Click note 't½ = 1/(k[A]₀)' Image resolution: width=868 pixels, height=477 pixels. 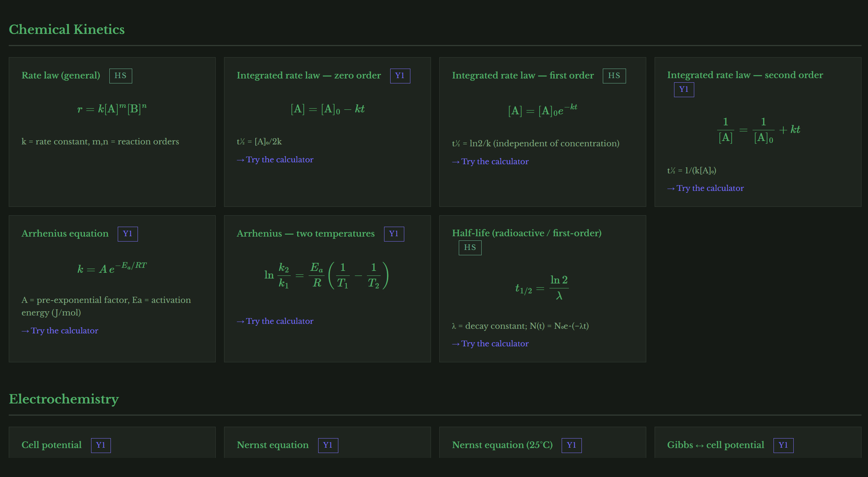click(x=692, y=171)
